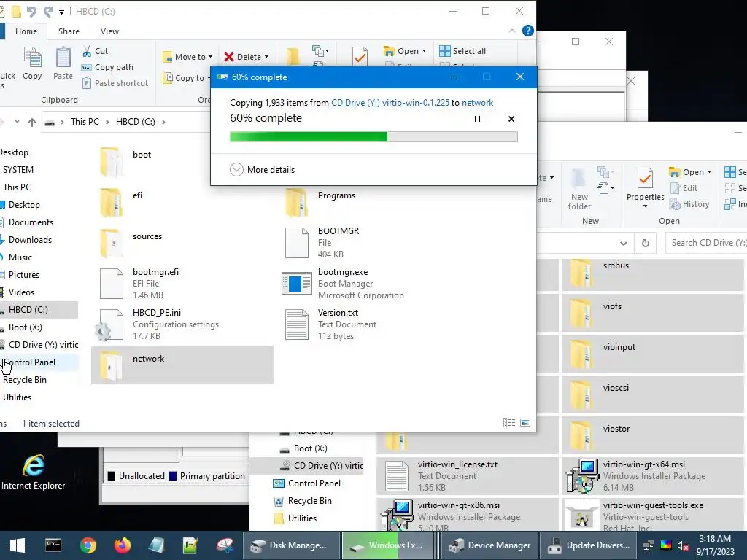Image resolution: width=747 pixels, height=560 pixels.
Task: Click Properties in CD Drive window ribbon
Action: pyautogui.click(x=645, y=187)
